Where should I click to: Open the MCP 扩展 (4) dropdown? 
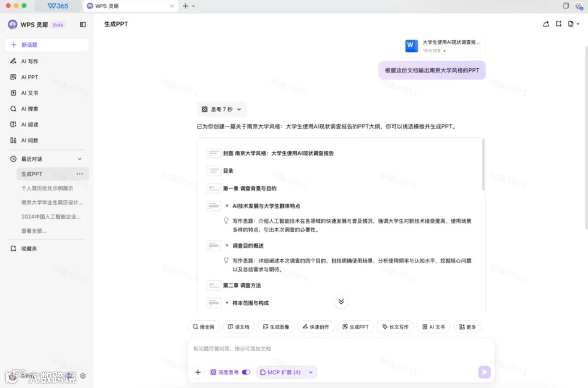[x=286, y=372]
